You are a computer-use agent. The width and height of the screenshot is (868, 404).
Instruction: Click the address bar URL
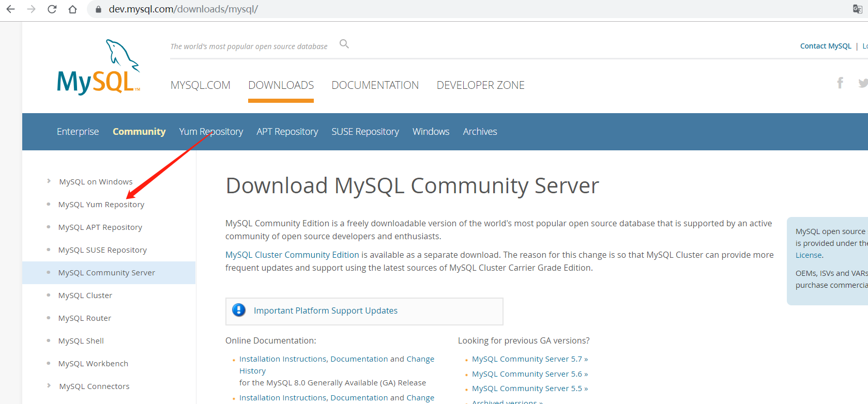point(183,9)
